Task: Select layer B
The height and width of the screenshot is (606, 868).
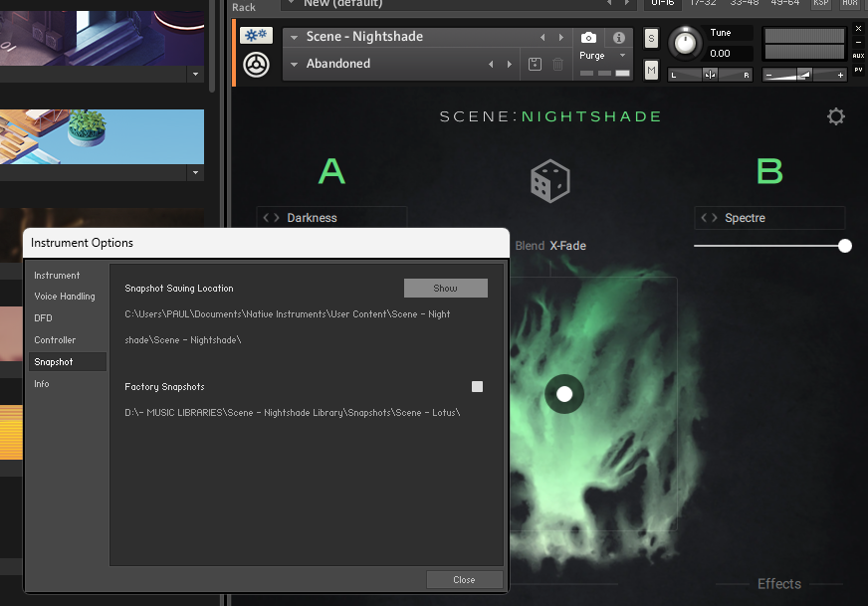Action: point(770,171)
